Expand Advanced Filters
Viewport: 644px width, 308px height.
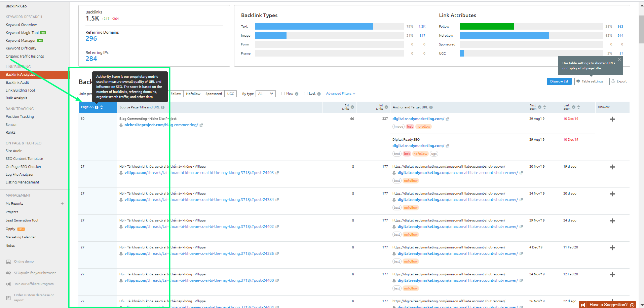coord(340,94)
